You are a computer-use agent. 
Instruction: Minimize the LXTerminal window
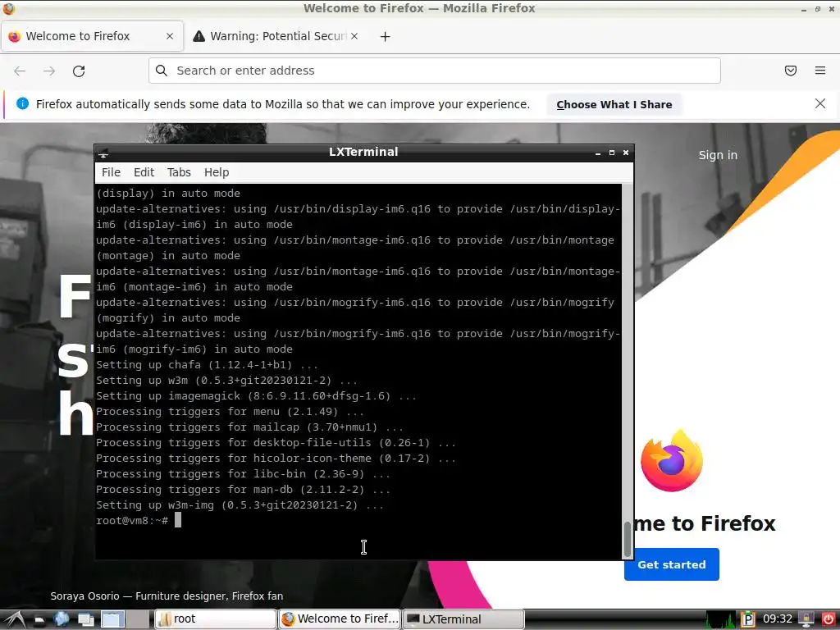tap(598, 153)
